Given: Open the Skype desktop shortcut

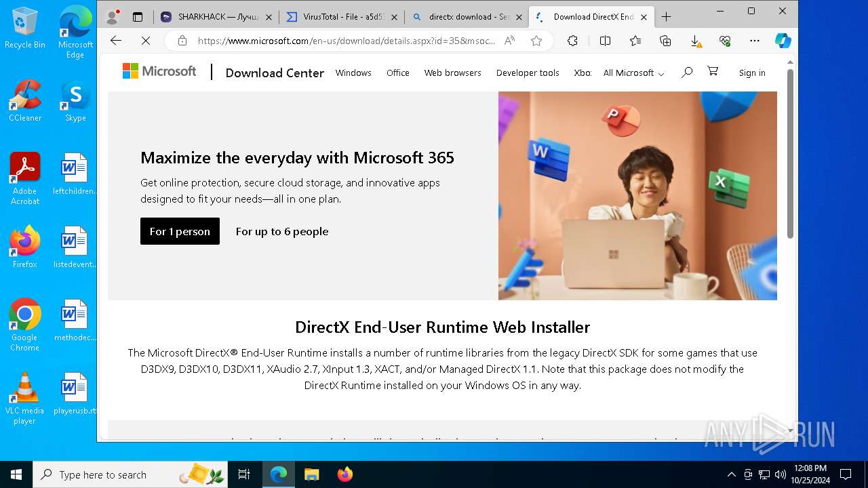Looking at the screenshot, I should tap(75, 101).
